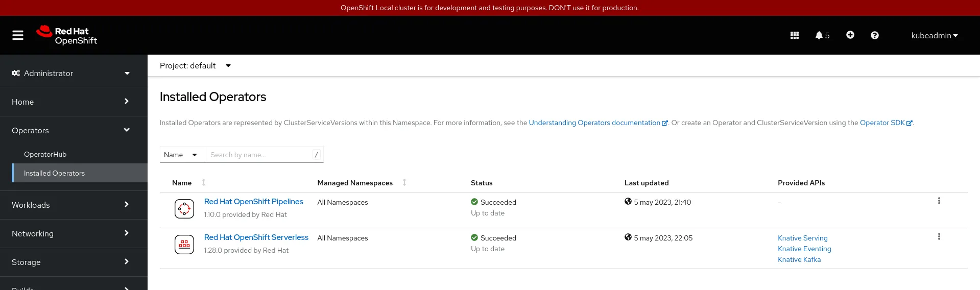Open kebab menu for OpenShift Pipelines row
980x290 pixels.
[x=939, y=201]
